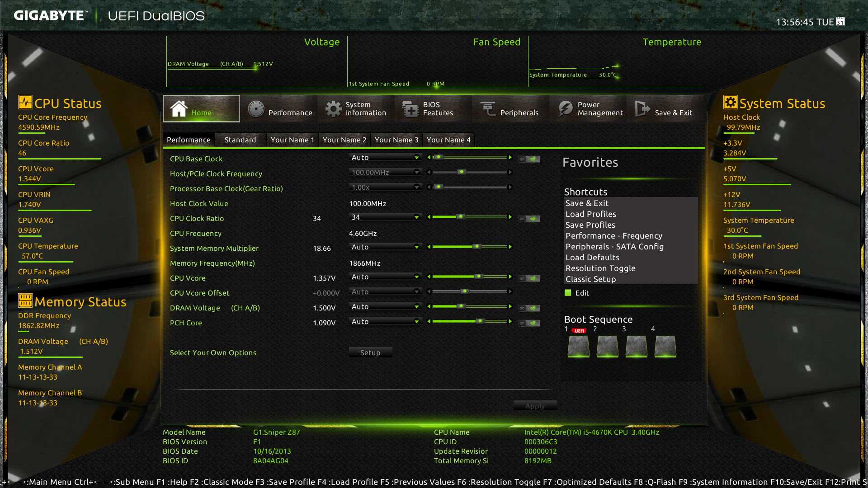This screenshot has height=488, width=868.
Task: Switch to Your Name 3 tab
Action: (396, 140)
